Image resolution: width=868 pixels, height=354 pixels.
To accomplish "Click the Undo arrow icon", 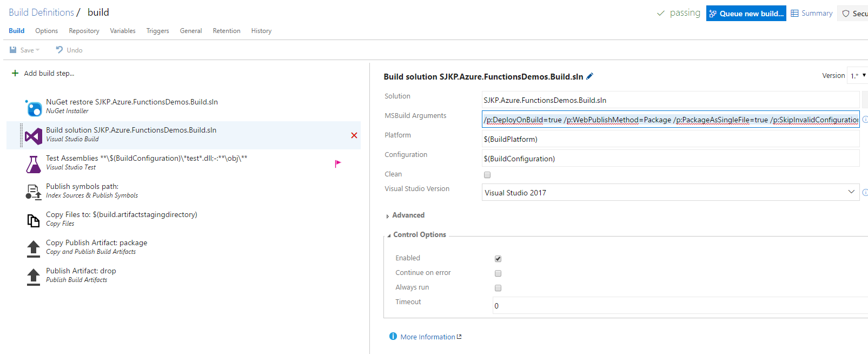I will click(x=59, y=50).
